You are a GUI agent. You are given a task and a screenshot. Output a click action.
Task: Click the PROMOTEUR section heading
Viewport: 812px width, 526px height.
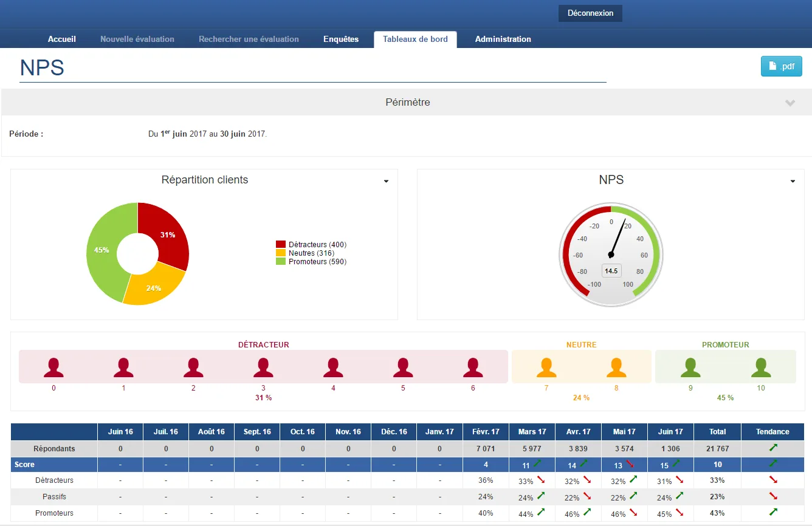click(x=726, y=345)
